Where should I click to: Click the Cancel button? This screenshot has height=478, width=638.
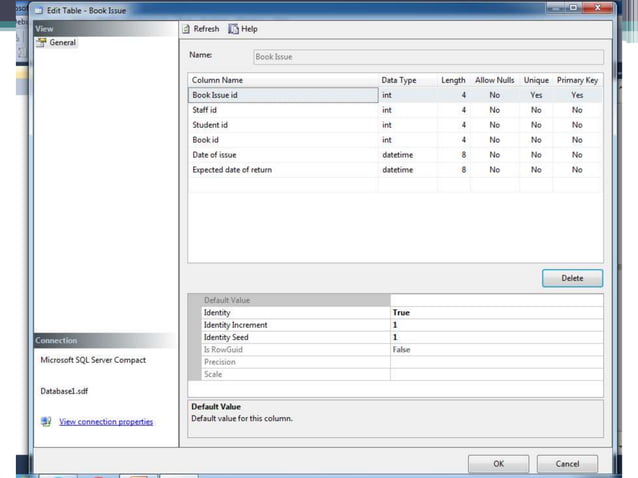click(x=567, y=464)
